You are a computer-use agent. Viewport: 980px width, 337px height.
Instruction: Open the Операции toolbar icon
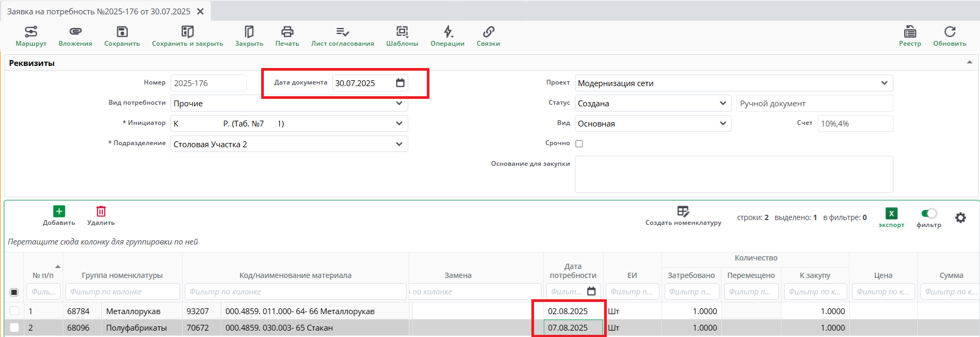[x=448, y=32]
